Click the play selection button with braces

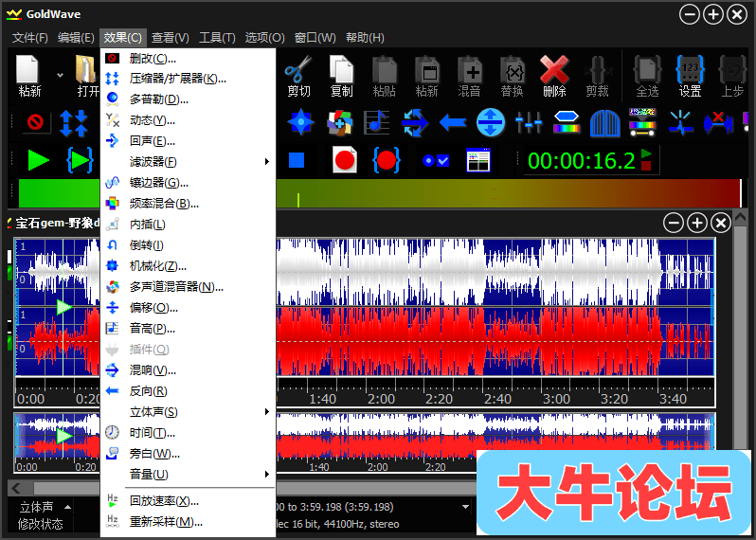point(80,160)
